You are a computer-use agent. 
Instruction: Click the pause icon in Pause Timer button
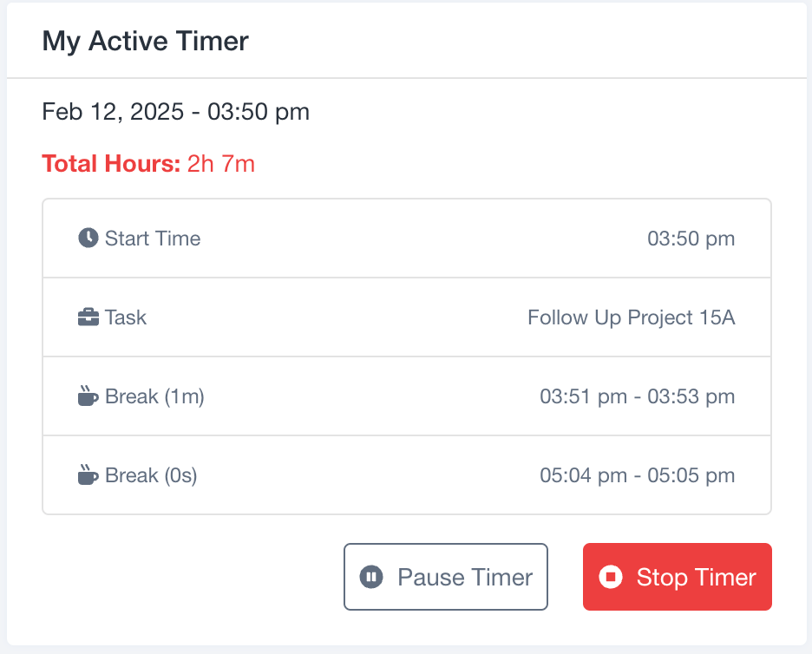point(371,576)
